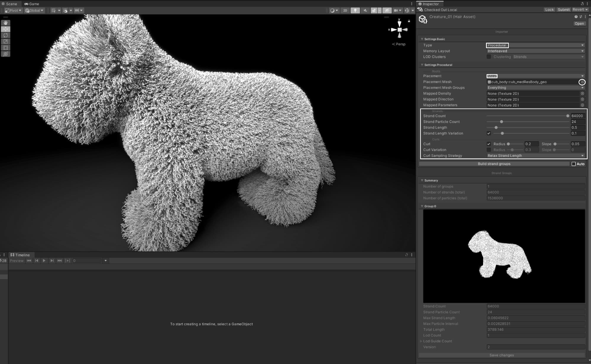Screen dimensions: 591x364
Task: Switch to the Game tab
Action: (x=32, y=4)
